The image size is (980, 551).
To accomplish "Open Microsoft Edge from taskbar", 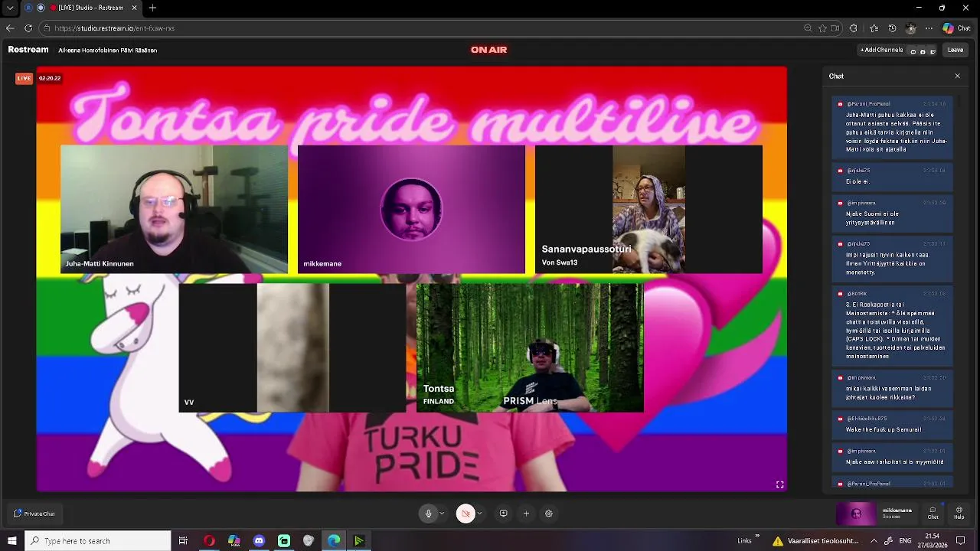I will [x=334, y=541].
